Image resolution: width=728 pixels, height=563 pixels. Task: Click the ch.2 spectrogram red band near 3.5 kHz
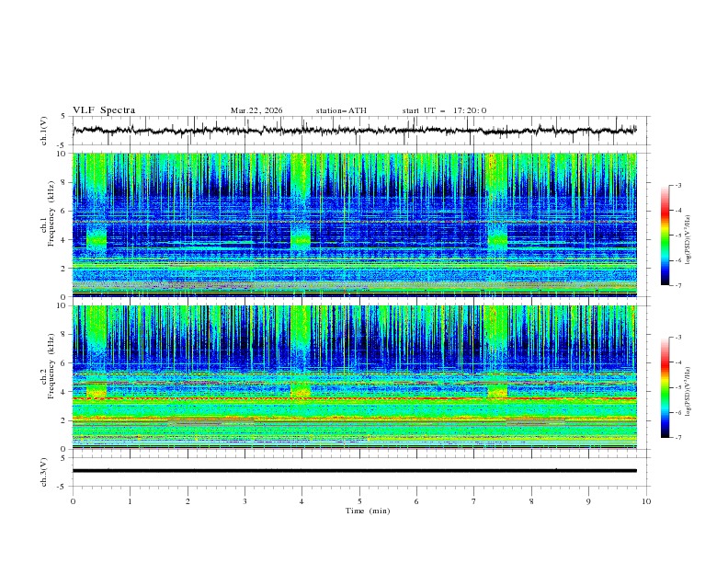click(x=355, y=398)
